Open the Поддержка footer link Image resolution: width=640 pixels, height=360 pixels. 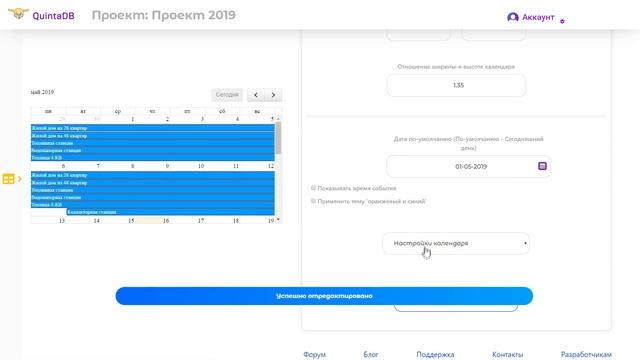click(435, 354)
